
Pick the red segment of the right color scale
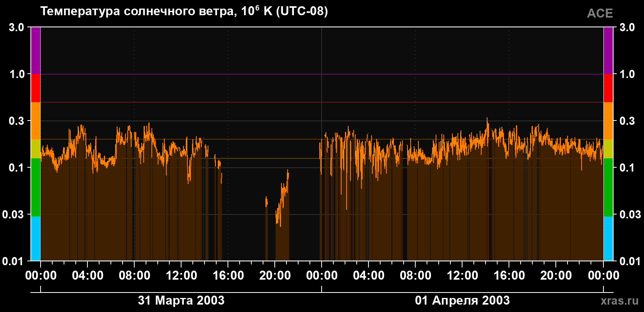tap(608, 88)
